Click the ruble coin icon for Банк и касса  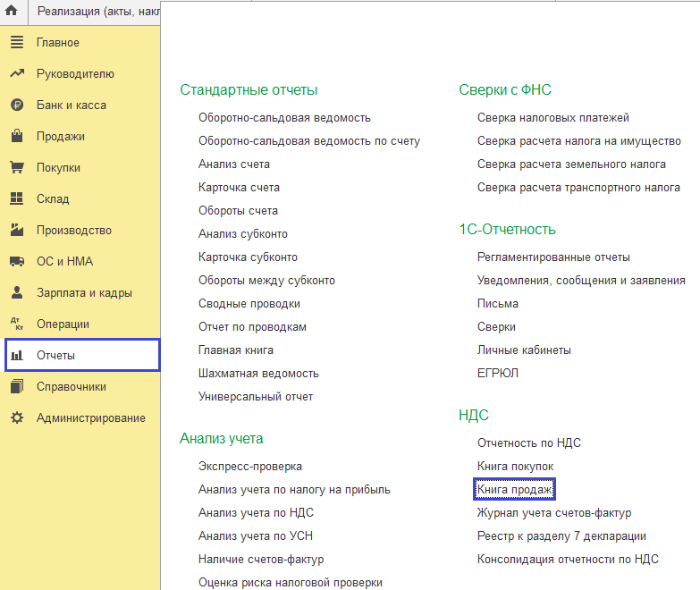[16, 105]
